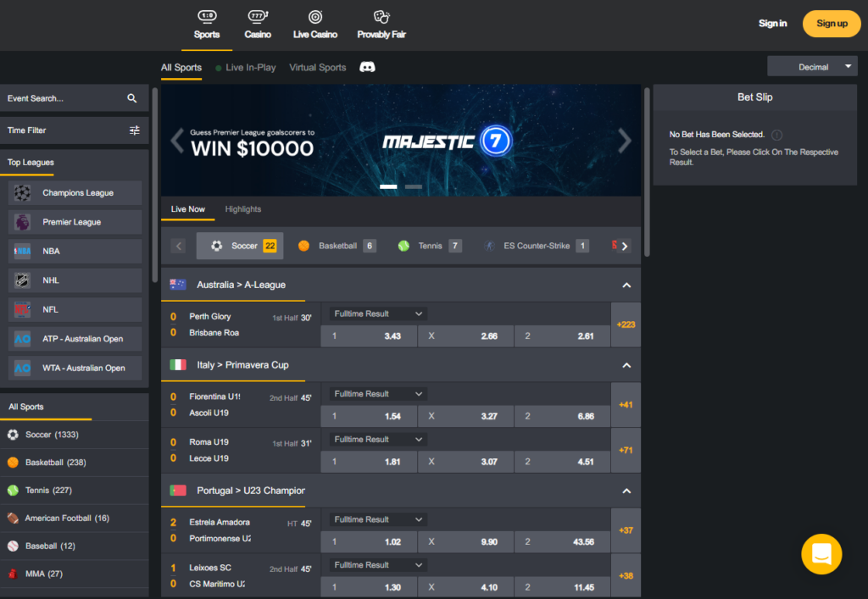The height and width of the screenshot is (599, 868).
Task: Switch to the Virtual Sports tab
Action: click(x=318, y=68)
